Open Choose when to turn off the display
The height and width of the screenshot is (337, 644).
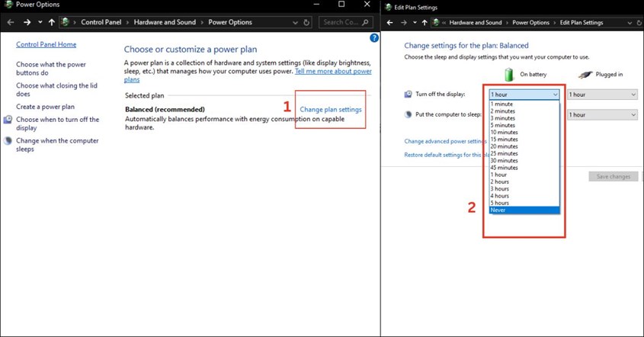57,124
